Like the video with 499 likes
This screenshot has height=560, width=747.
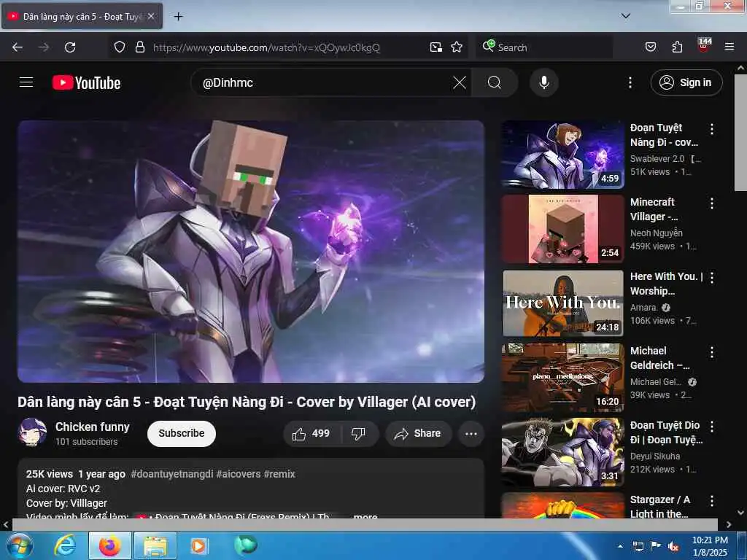click(x=312, y=434)
